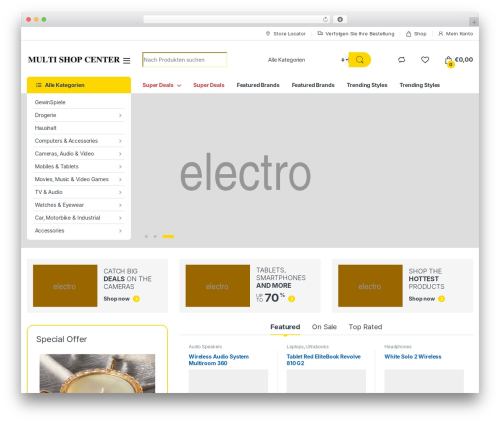Click the Store Locator pin icon
Screen dimensions: 500x423
[x=268, y=34]
